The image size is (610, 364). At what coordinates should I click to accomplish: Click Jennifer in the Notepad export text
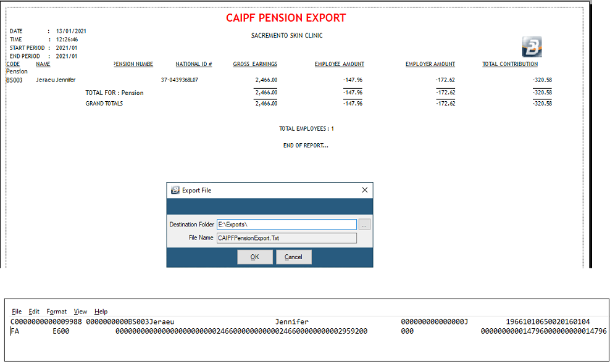pyautogui.click(x=292, y=321)
